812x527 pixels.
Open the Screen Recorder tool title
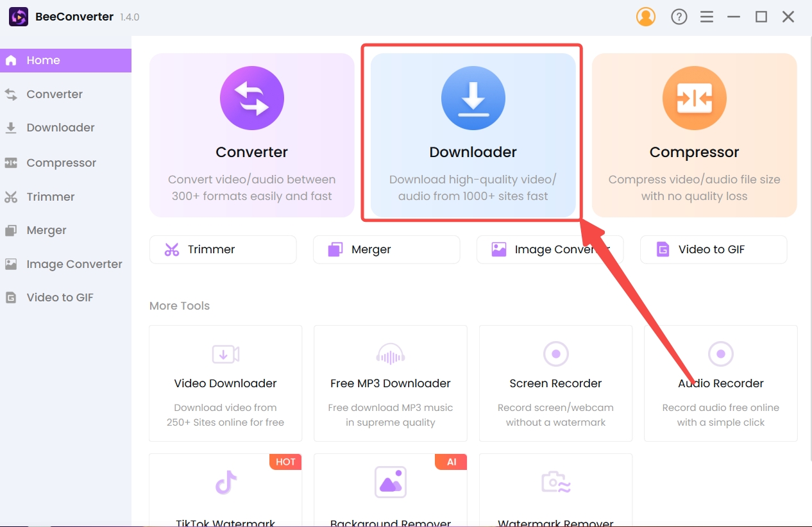click(x=556, y=383)
